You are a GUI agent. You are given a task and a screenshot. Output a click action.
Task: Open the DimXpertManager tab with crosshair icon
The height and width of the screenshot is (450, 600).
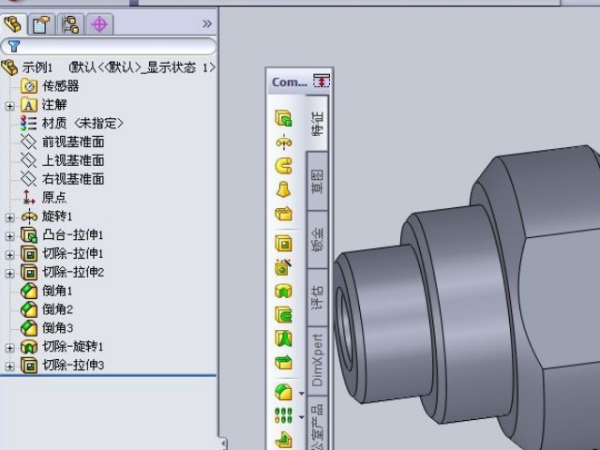pos(99,24)
